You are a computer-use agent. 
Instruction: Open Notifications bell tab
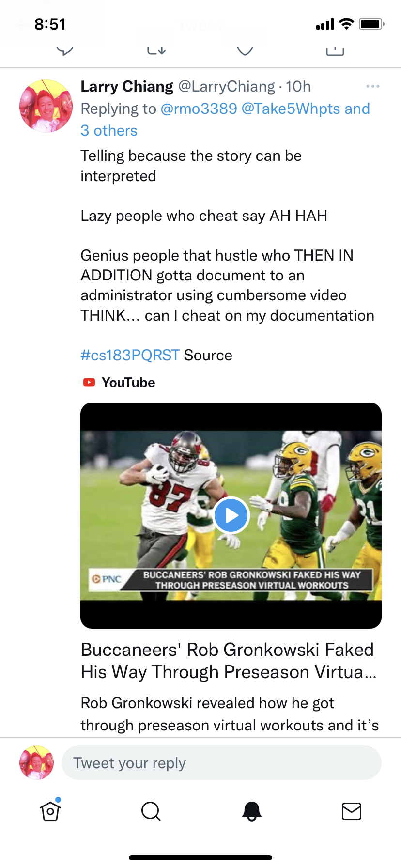pos(251,811)
